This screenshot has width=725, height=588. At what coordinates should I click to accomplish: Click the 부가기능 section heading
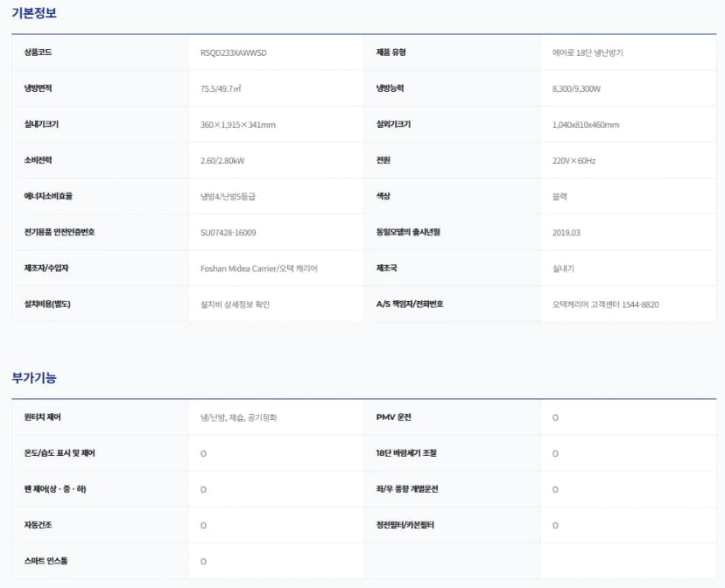(34, 378)
